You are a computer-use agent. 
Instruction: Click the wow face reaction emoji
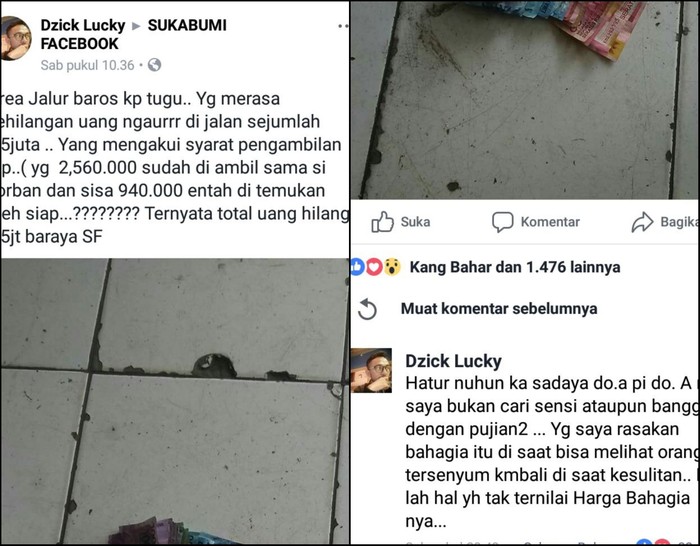[392, 267]
